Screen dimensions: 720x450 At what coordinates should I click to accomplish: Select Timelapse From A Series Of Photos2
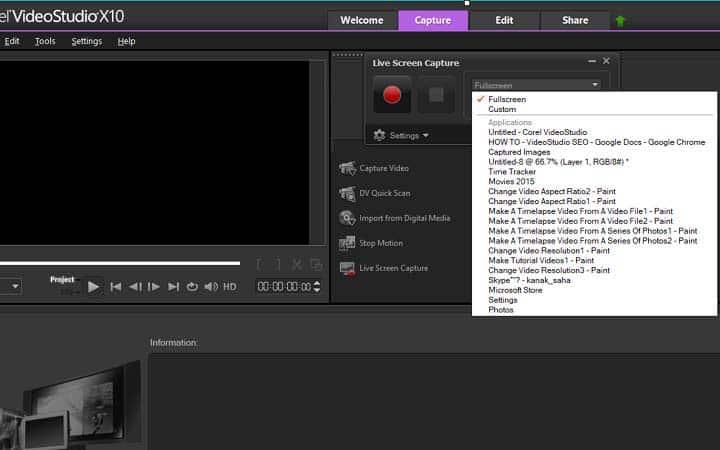[594, 241]
